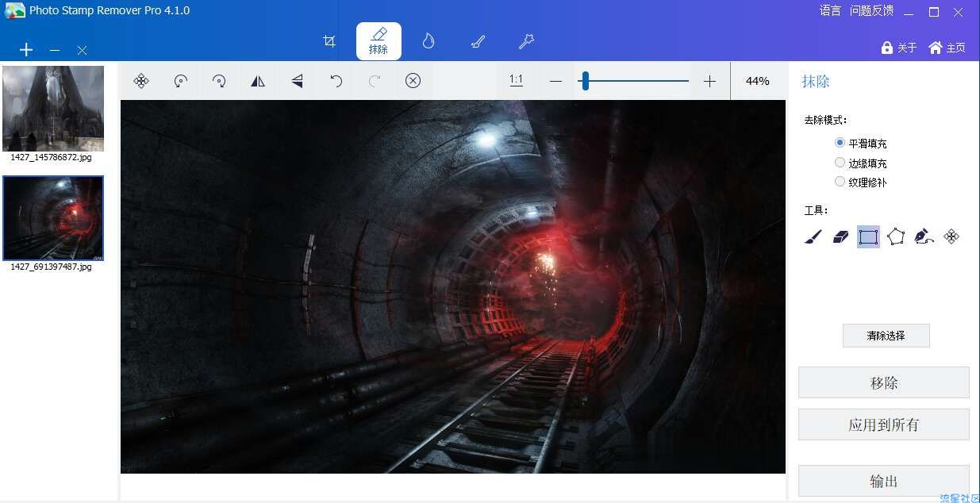Open the paintbrush tab
This screenshot has width=980, height=503.
pos(478,41)
